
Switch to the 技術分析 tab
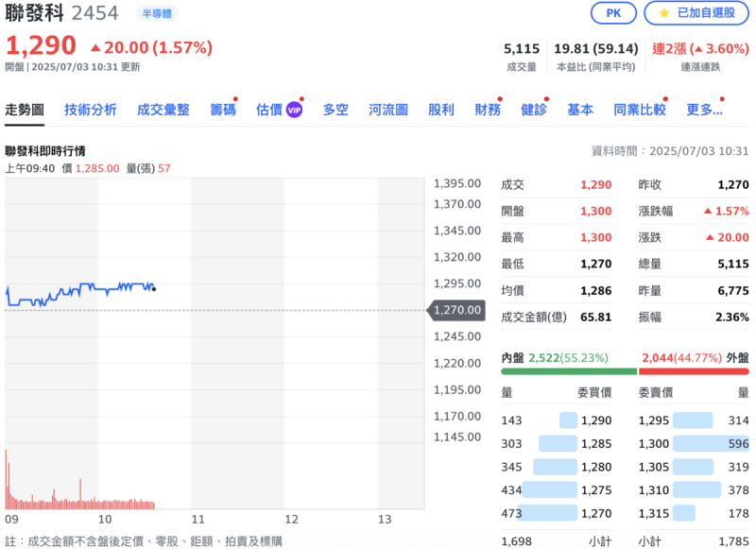click(x=91, y=110)
